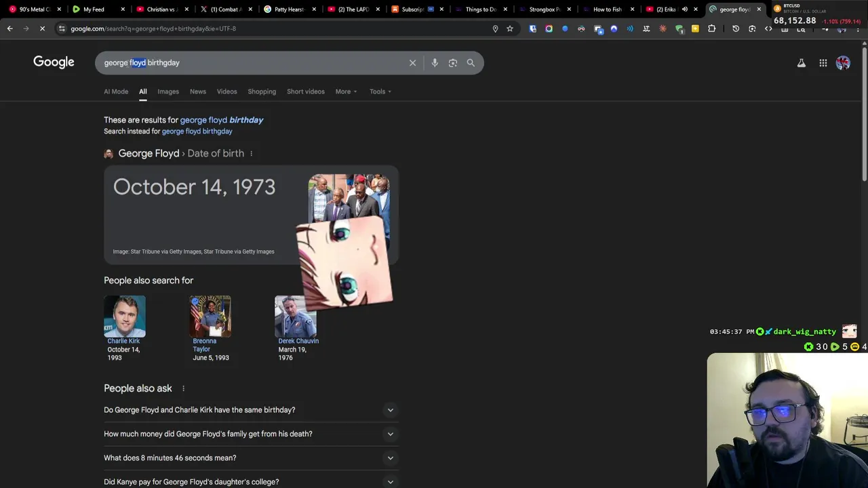Clear the search box with X
This screenshot has height=488, width=868.
click(412, 62)
